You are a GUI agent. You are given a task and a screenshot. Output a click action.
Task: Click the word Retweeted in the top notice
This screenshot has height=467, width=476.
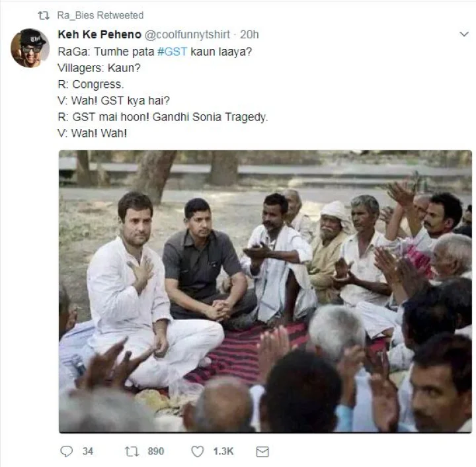(122, 15)
